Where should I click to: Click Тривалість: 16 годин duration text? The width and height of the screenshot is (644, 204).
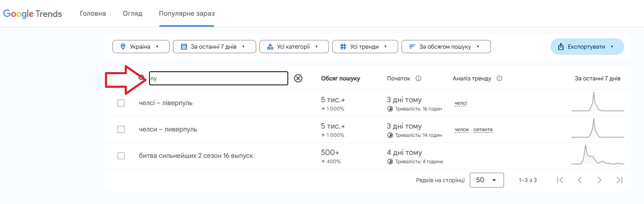tap(418, 109)
